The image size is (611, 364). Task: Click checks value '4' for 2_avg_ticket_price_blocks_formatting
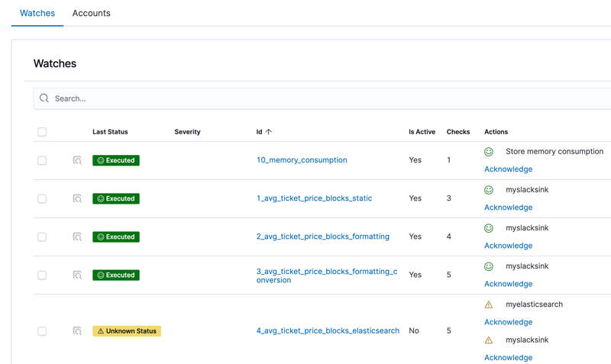pos(448,237)
